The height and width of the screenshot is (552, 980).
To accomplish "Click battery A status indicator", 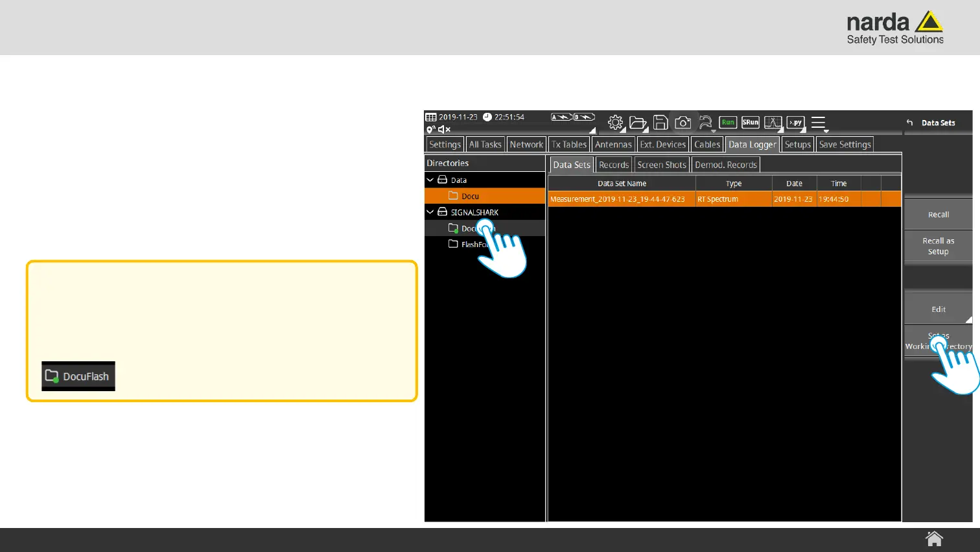I will coord(561,117).
